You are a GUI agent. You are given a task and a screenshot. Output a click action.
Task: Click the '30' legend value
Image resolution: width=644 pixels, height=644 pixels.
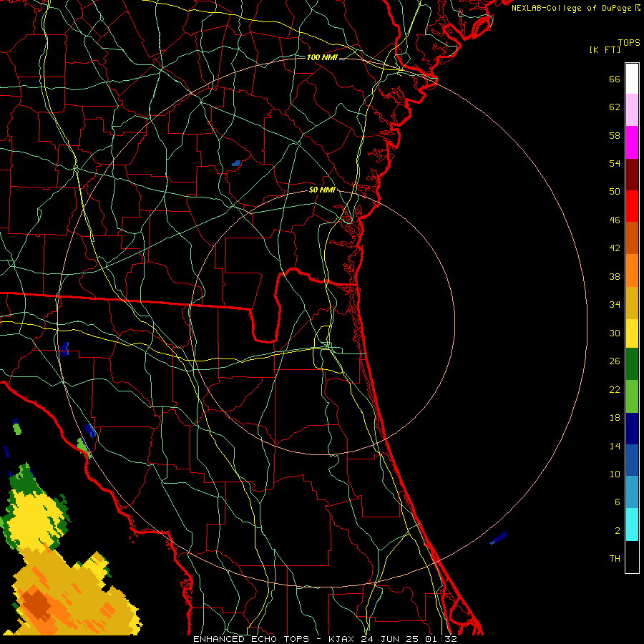click(615, 333)
